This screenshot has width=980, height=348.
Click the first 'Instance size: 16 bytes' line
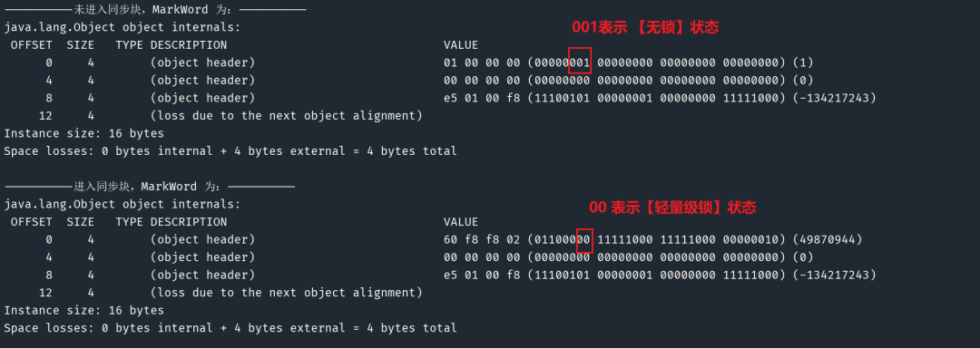point(83,133)
